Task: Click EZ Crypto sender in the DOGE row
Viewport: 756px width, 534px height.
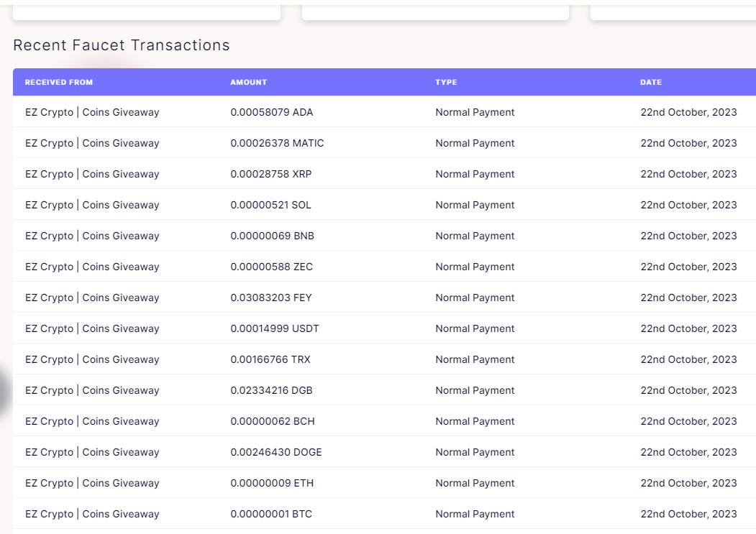Action: [x=92, y=451]
